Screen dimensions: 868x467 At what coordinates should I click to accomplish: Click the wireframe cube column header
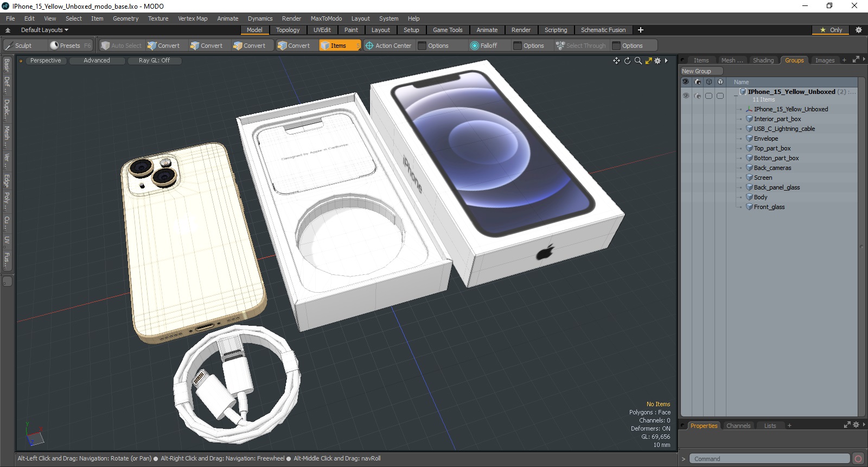[709, 82]
